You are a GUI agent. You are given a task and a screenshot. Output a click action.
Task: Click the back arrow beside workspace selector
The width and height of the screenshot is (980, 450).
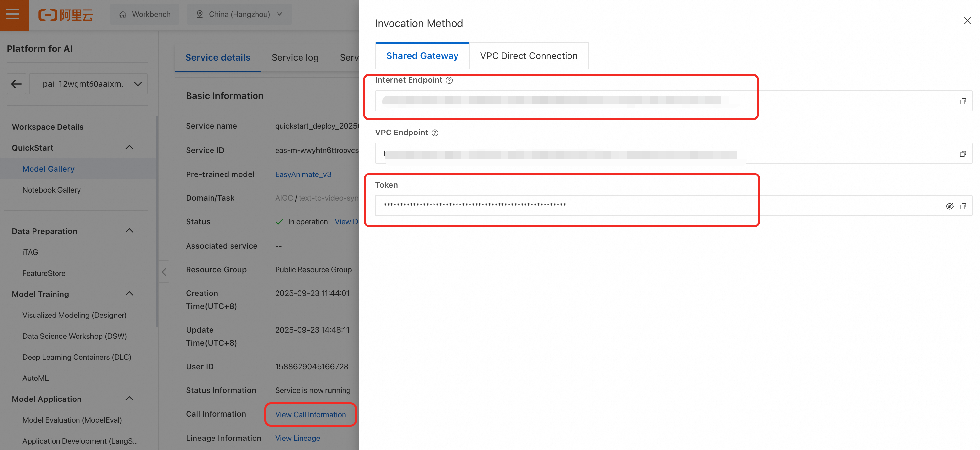(16, 84)
